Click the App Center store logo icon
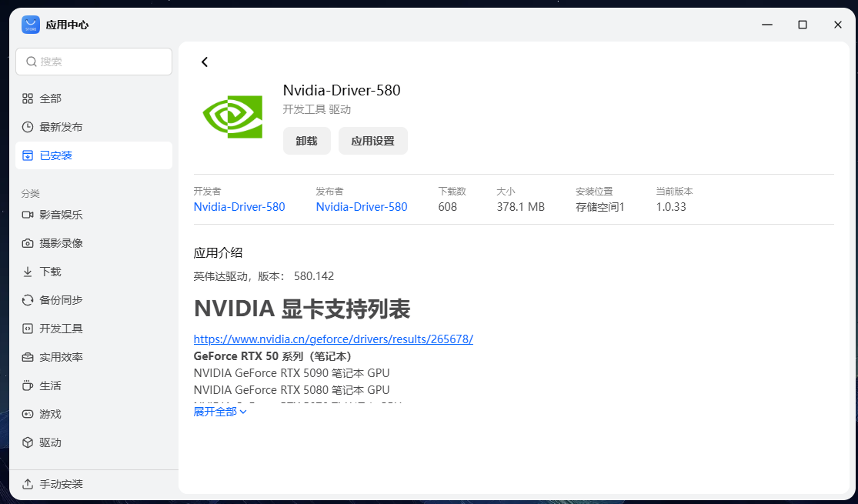This screenshot has height=504, width=858. point(31,25)
